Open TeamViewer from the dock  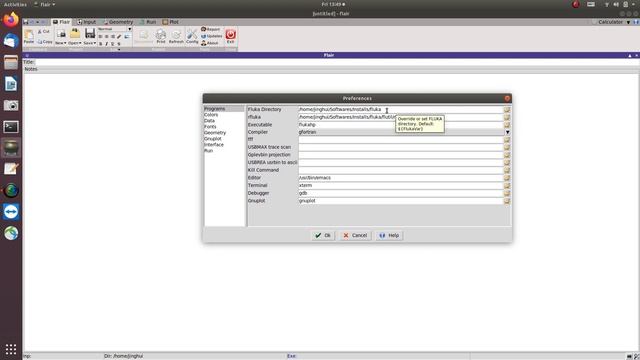11,212
